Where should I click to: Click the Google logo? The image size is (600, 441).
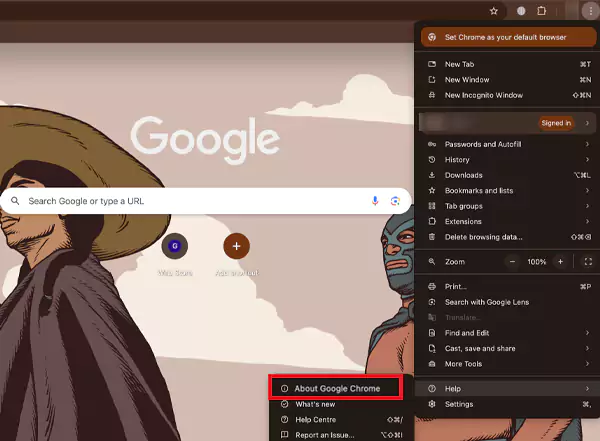tap(205, 139)
